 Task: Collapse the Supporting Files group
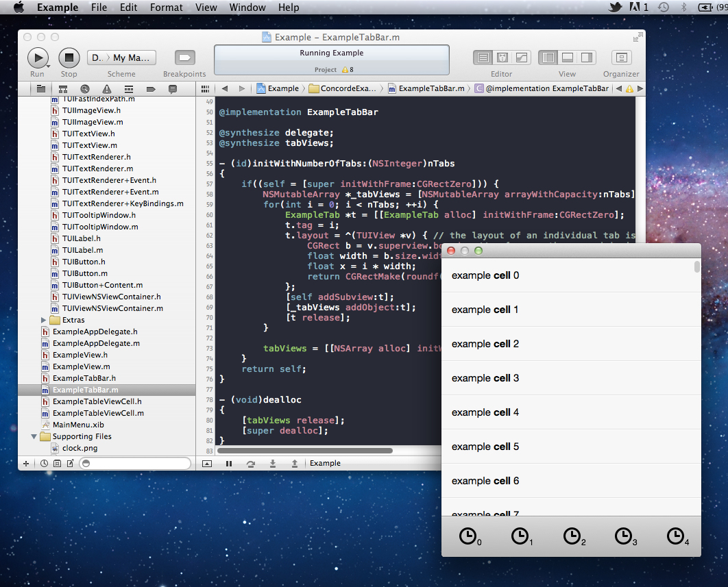[x=34, y=436]
